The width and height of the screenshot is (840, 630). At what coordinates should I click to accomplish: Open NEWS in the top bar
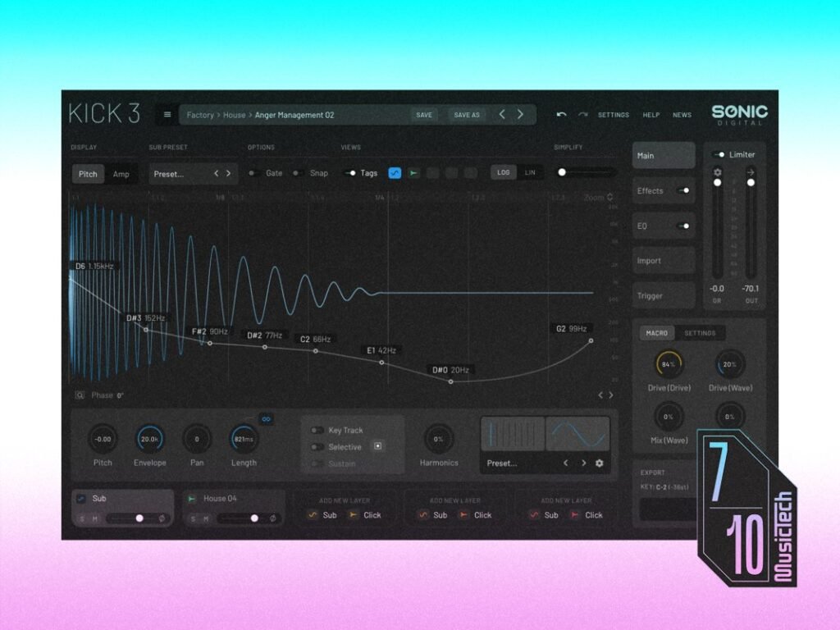[x=682, y=115]
